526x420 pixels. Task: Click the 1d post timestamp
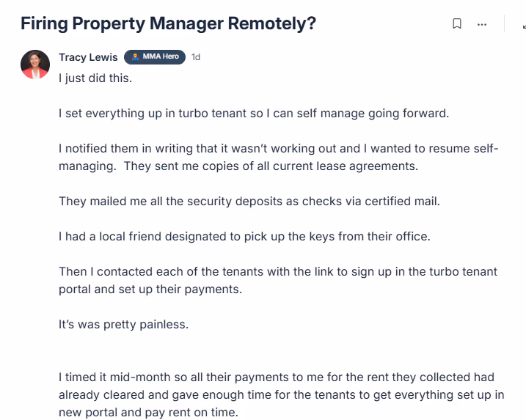coord(196,57)
